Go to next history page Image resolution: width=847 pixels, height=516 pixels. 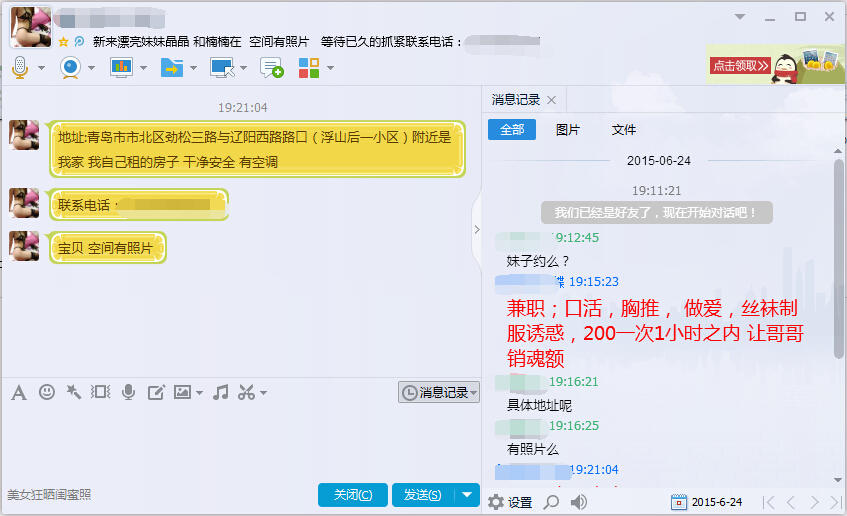(814, 502)
